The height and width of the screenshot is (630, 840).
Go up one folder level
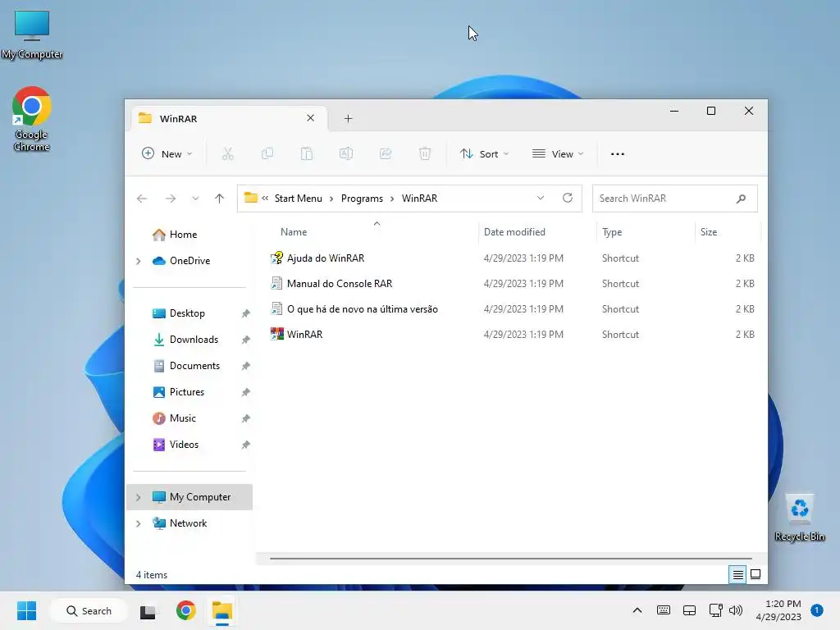pyautogui.click(x=219, y=199)
